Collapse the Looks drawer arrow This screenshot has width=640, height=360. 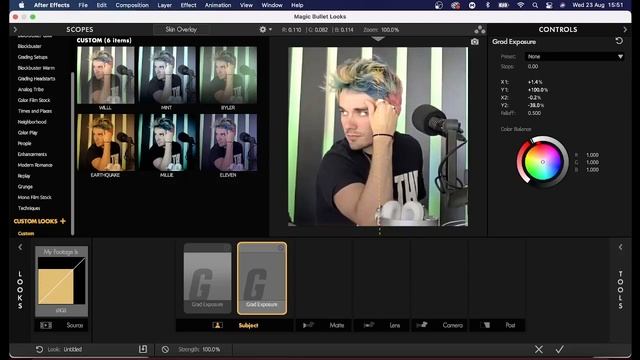pyautogui.click(x=20, y=247)
